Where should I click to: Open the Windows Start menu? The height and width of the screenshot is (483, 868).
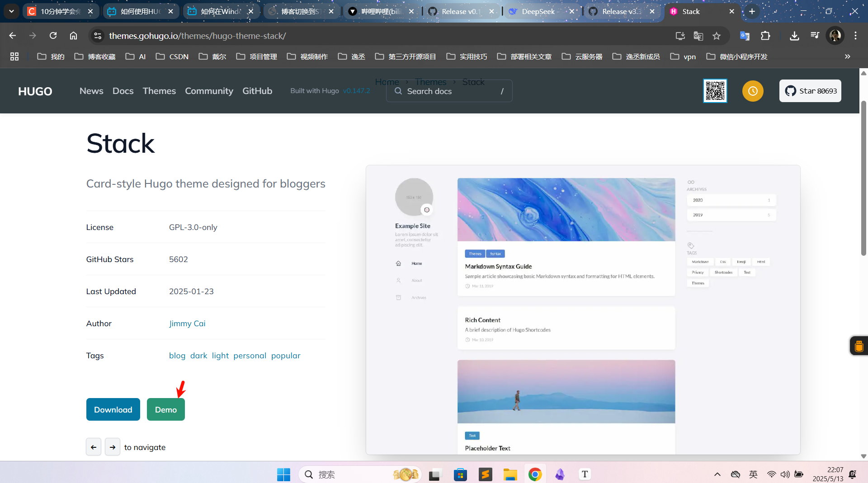pyautogui.click(x=283, y=474)
